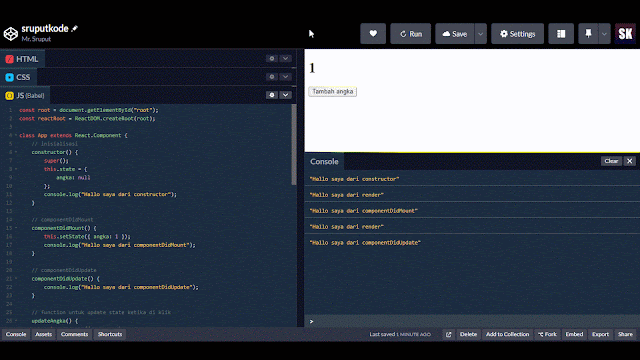
Task: Click the console command input line
Action: [x=472, y=321]
